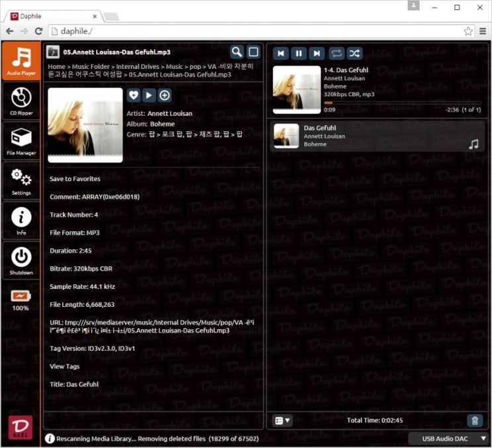Open the Info page
This screenshot has height=448, width=492.
click(21, 220)
